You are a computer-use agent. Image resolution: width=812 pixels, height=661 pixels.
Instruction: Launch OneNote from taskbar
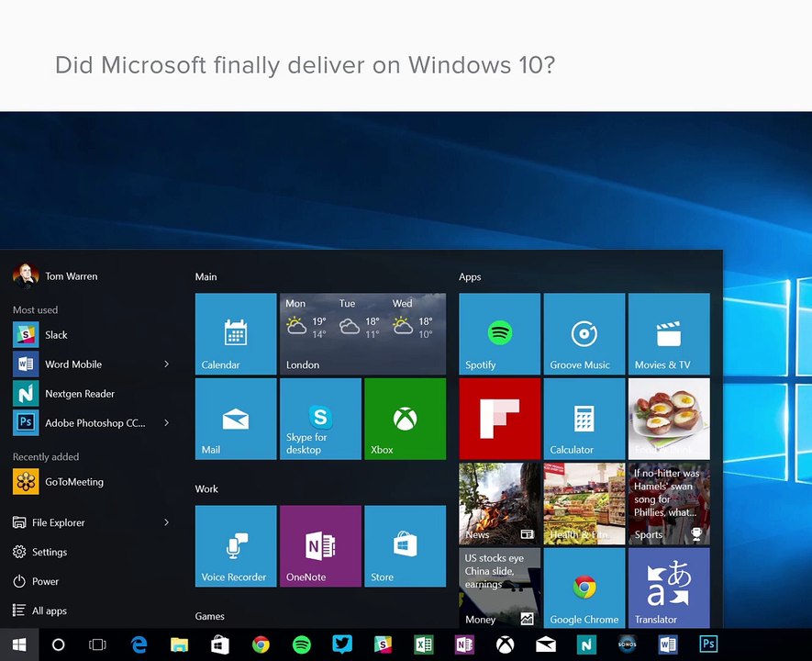coord(464,644)
